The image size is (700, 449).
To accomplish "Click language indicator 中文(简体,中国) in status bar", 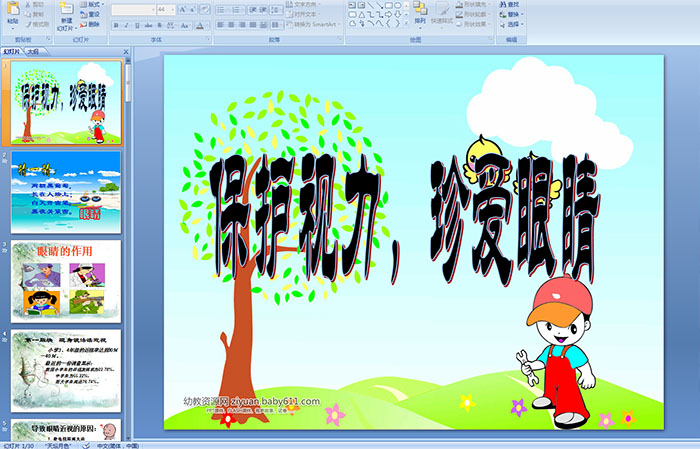I will pos(117,446).
